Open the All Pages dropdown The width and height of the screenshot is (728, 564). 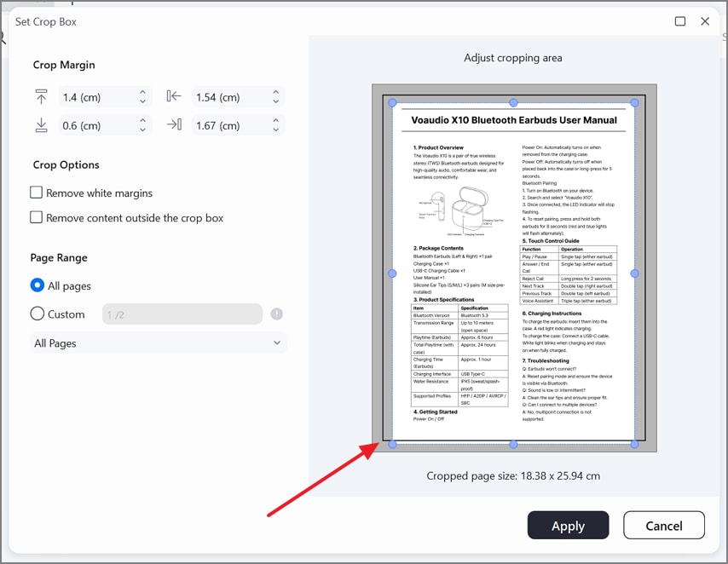[159, 343]
